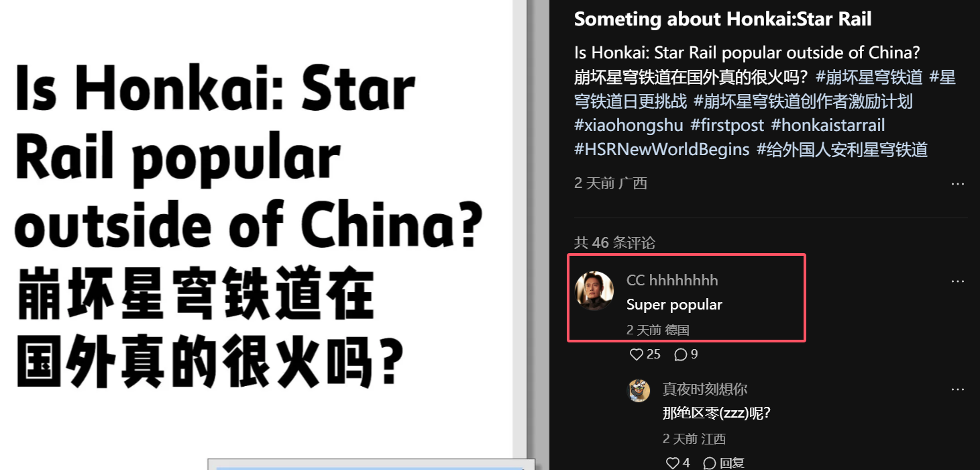Open more options on CC hhhhhhhh comment

point(957,281)
